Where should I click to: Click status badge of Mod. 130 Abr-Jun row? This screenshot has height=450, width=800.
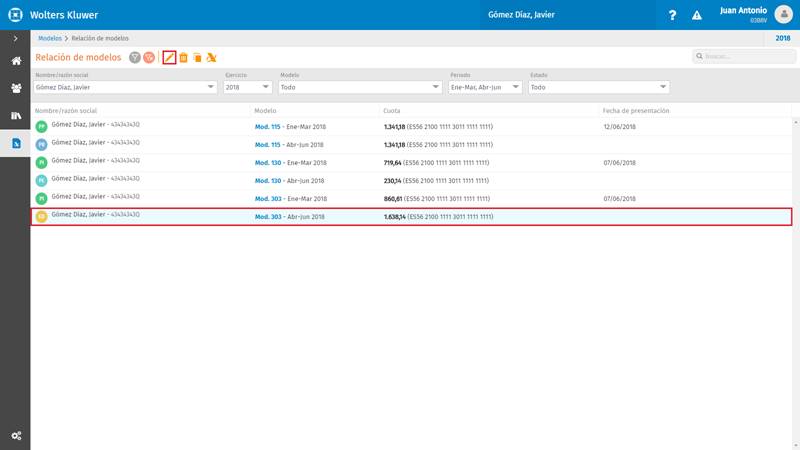tap(41, 180)
